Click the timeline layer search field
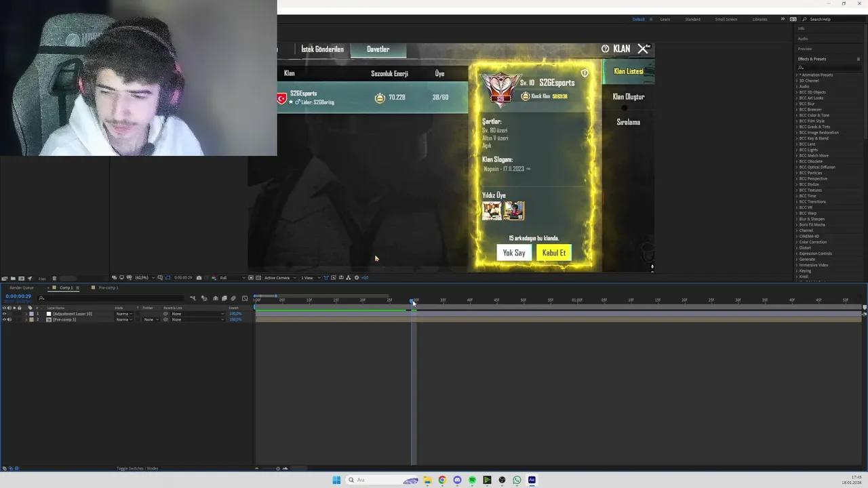This screenshot has height=488, width=868. click(x=112, y=298)
